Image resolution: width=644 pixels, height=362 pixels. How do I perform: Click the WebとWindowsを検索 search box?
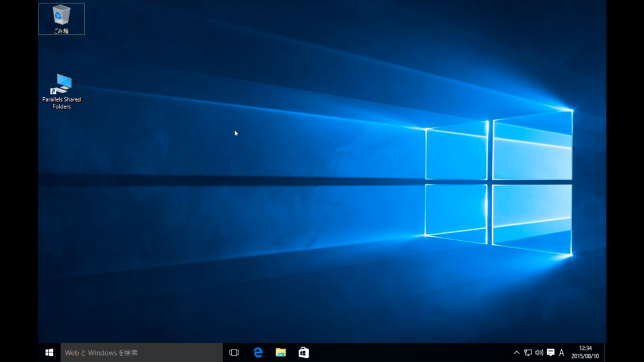141,353
